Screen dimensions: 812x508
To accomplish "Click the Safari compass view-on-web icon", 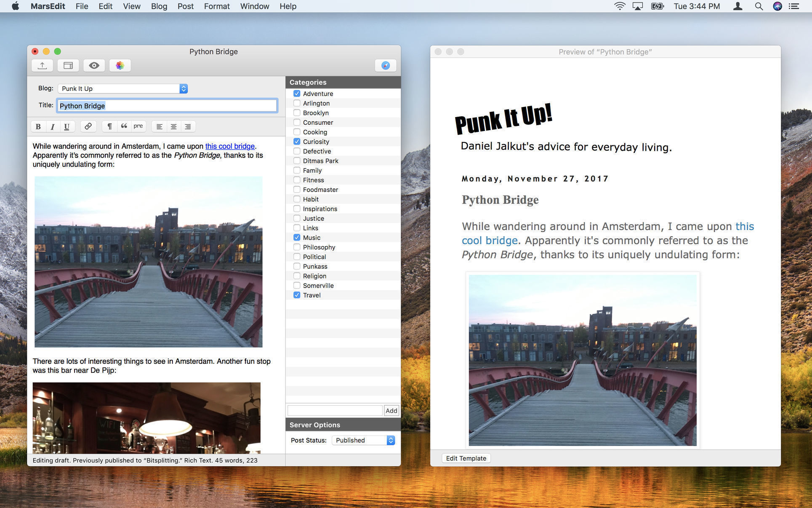I will click(385, 65).
